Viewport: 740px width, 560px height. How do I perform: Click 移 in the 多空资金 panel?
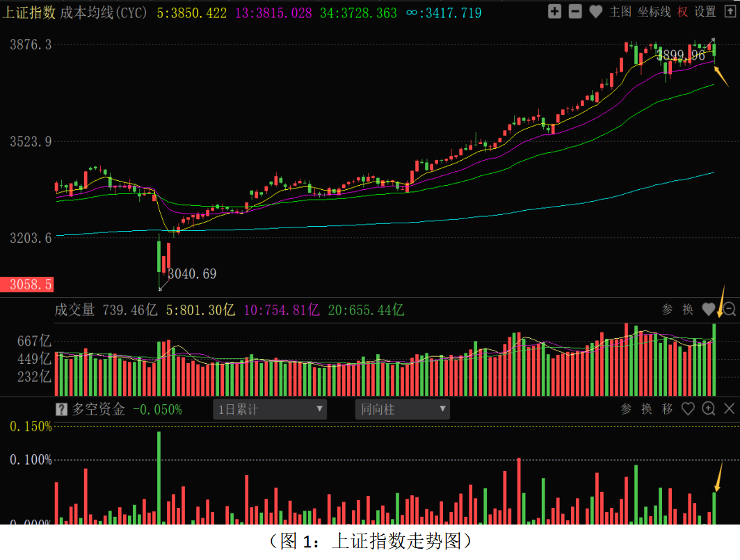tap(668, 409)
